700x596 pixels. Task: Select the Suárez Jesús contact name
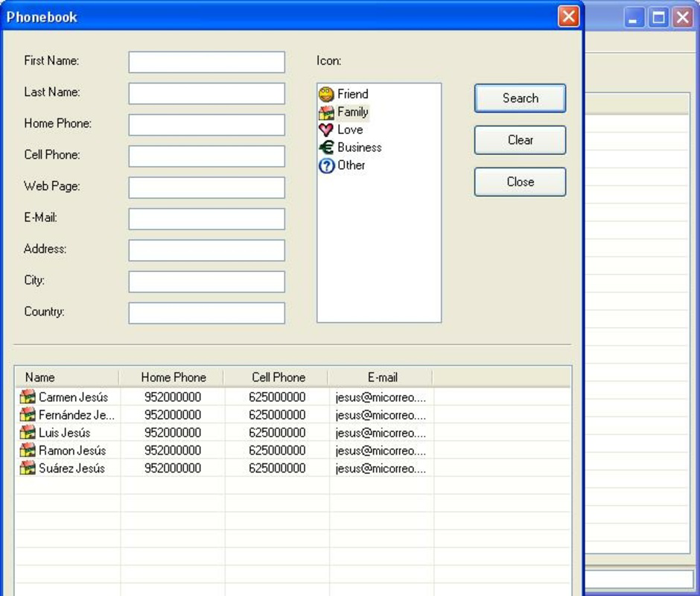point(71,468)
